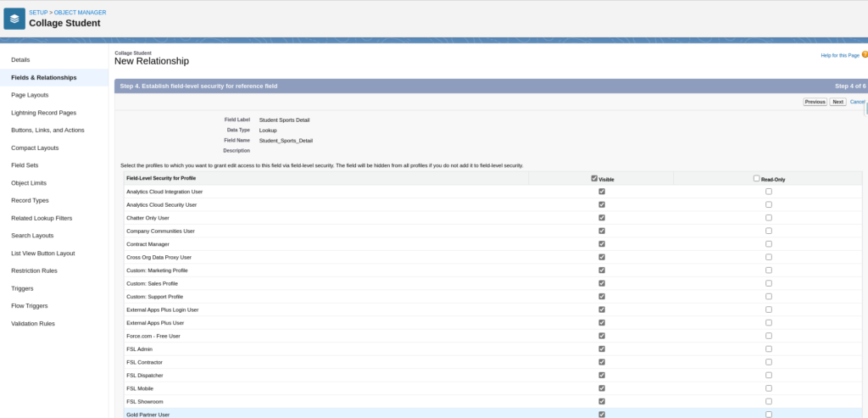Click the Student_Sports_Detail field name value
The height and width of the screenshot is (418, 868).
tap(286, 141)
